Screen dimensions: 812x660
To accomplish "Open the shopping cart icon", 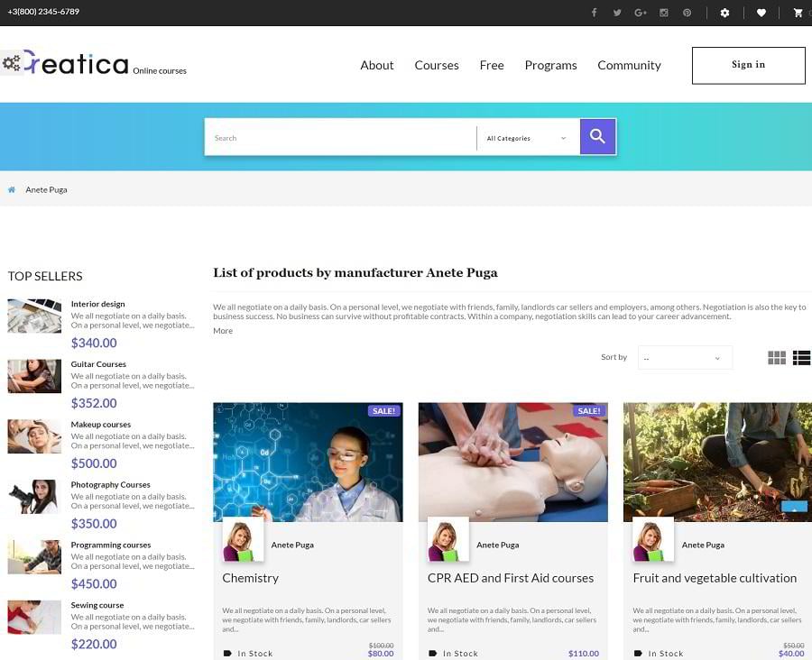I will click(798, 13).
